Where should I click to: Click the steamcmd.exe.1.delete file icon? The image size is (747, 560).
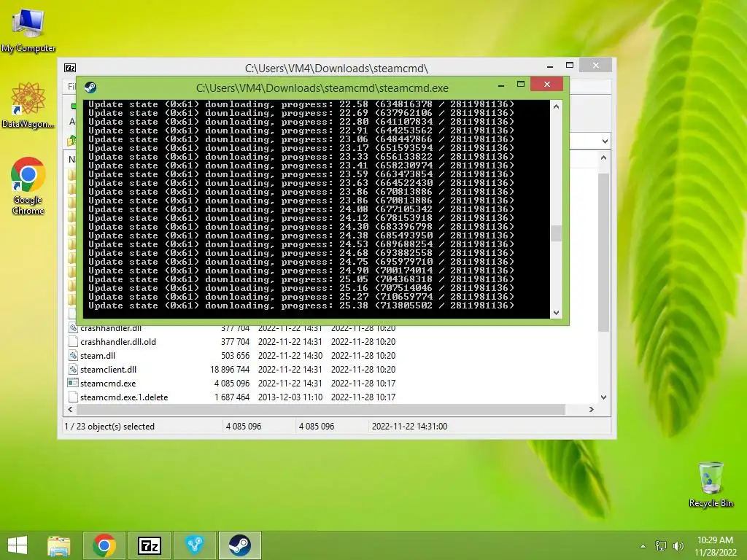[73, 397]
